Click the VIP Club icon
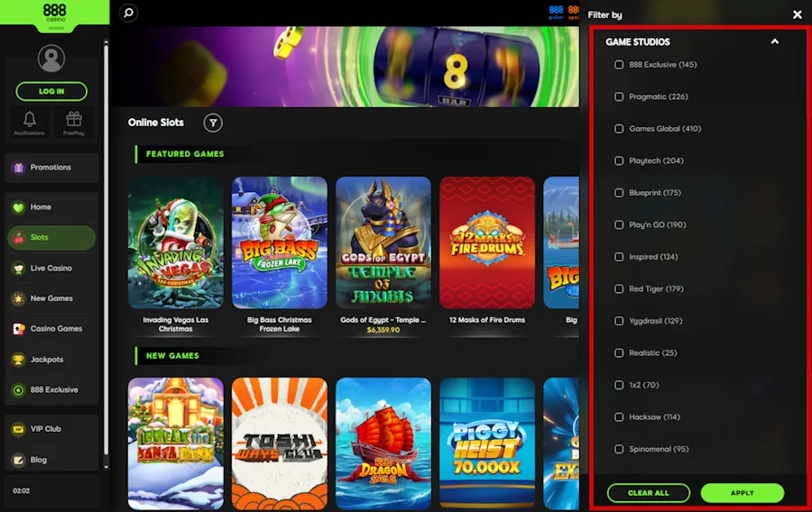 [19, 429]
